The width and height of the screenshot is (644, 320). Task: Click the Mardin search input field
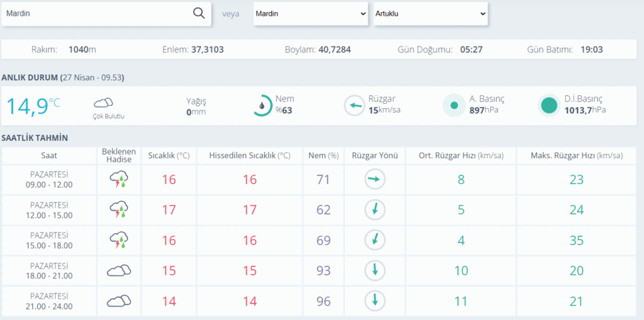pyautogui.click(x=106, y=14)
